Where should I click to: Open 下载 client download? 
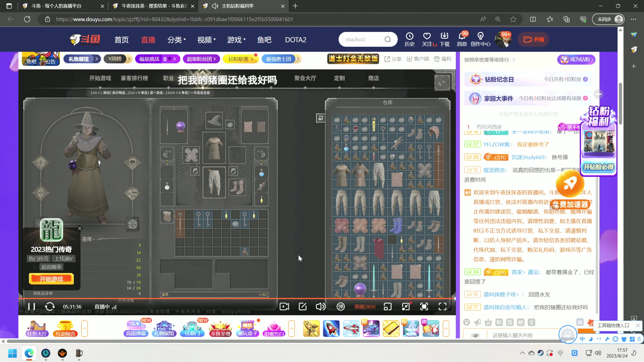tap(445, 40)
